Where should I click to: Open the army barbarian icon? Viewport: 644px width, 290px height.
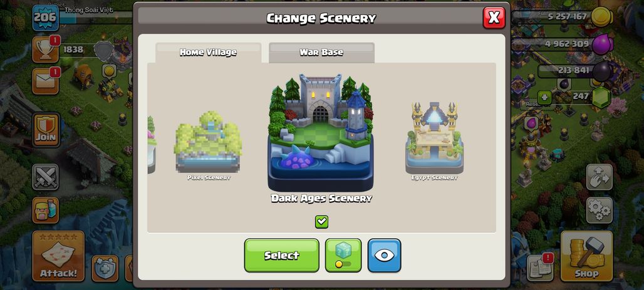click(x=46, y=210)
